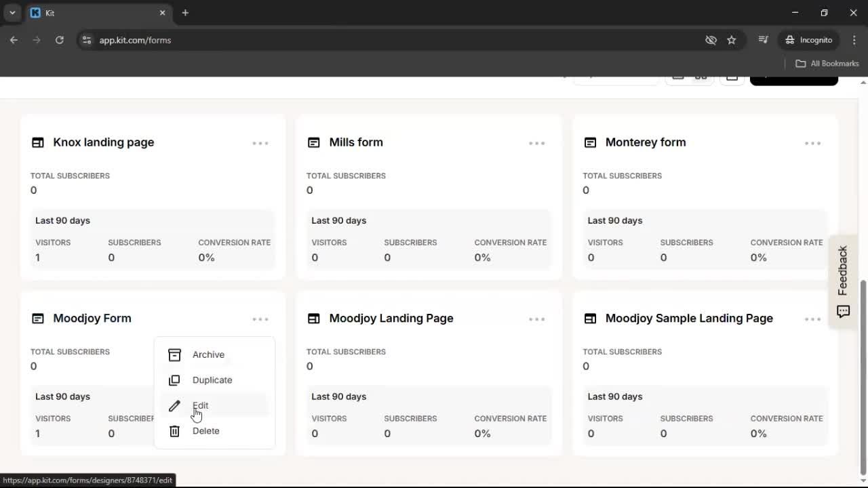868x488 pixels.
Task: Click the Incognito badge in the toolbar
Action: click(808, 40)
